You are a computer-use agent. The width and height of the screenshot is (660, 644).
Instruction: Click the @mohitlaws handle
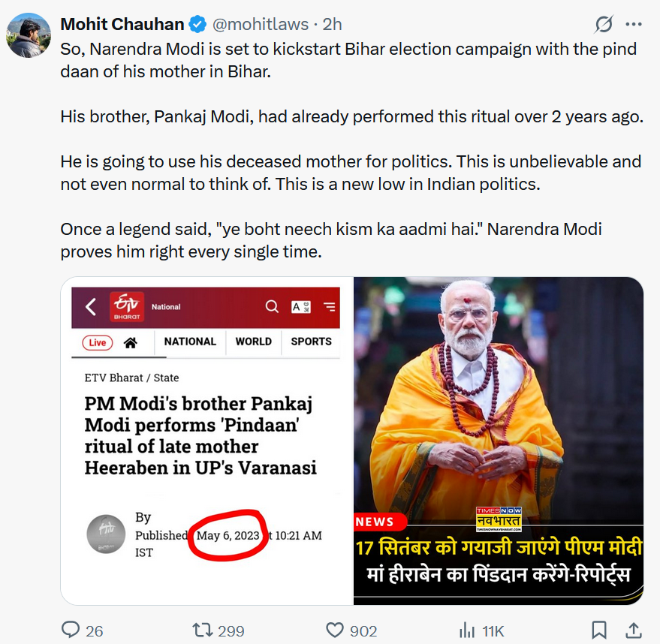pos(260,24)
